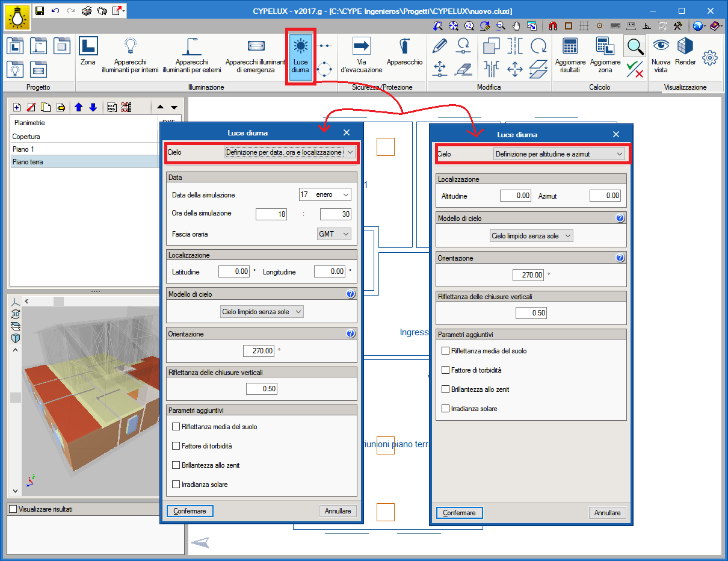Click the simulation hour field showing 18

point(271,214)
